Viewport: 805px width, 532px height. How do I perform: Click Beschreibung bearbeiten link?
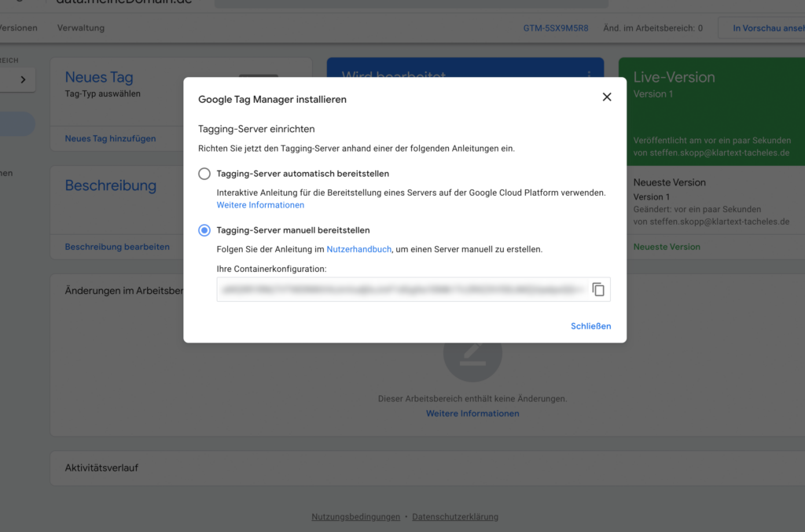pyautogui.click(x=117, y=247)
